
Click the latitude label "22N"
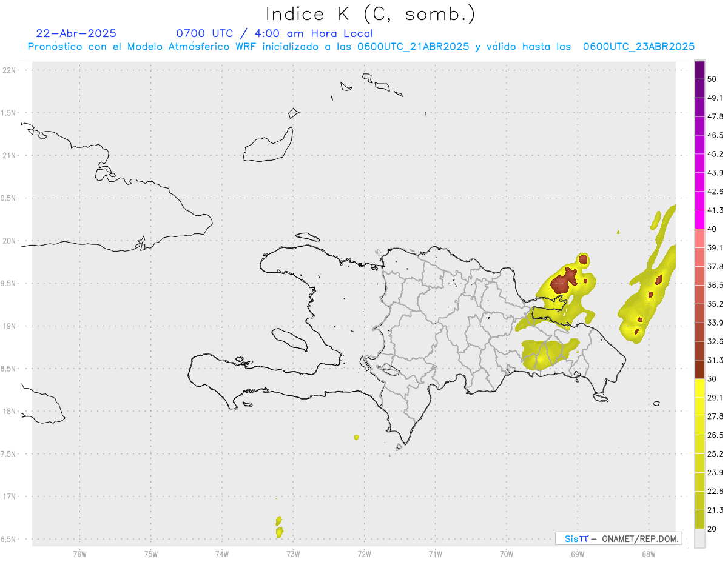10,70
